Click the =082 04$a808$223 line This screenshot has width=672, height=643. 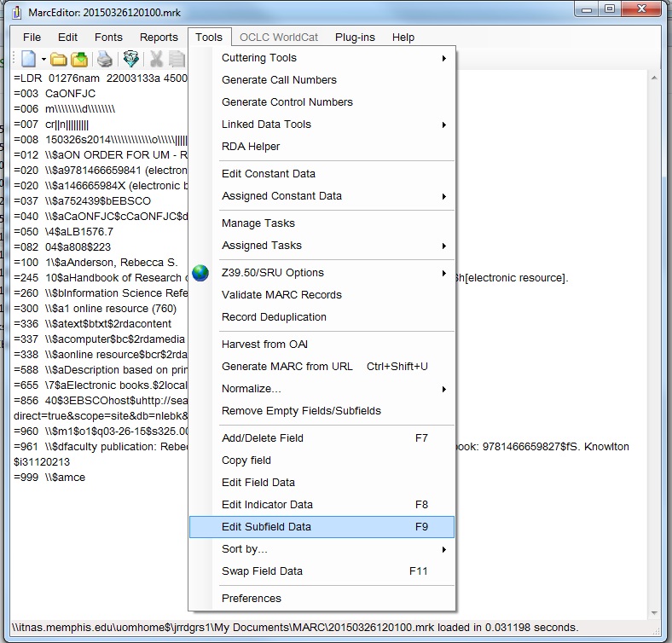pyautogui.click(x=62, y=247)
